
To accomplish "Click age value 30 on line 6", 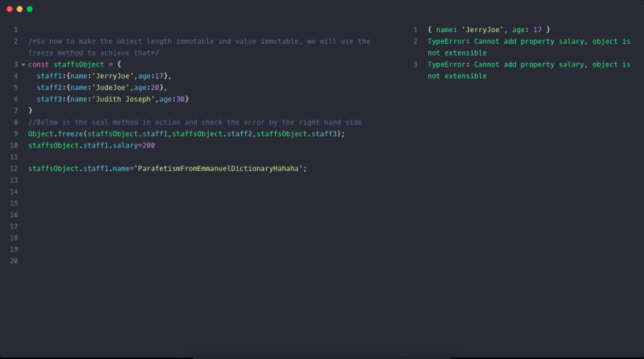I will click(x=180, y=99).
